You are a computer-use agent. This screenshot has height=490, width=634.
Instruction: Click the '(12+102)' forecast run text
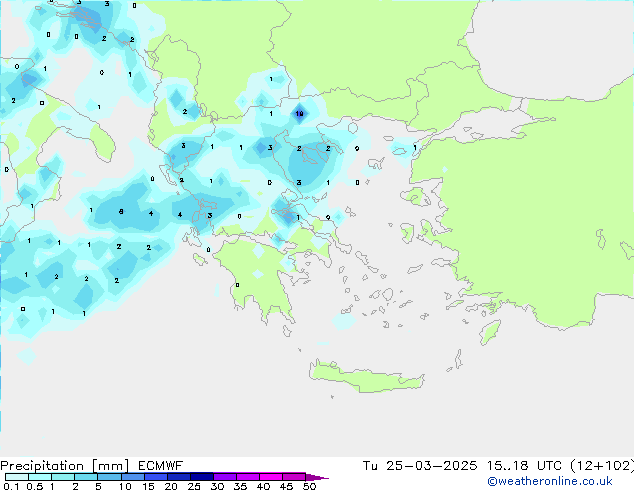[x=602, y=466]
